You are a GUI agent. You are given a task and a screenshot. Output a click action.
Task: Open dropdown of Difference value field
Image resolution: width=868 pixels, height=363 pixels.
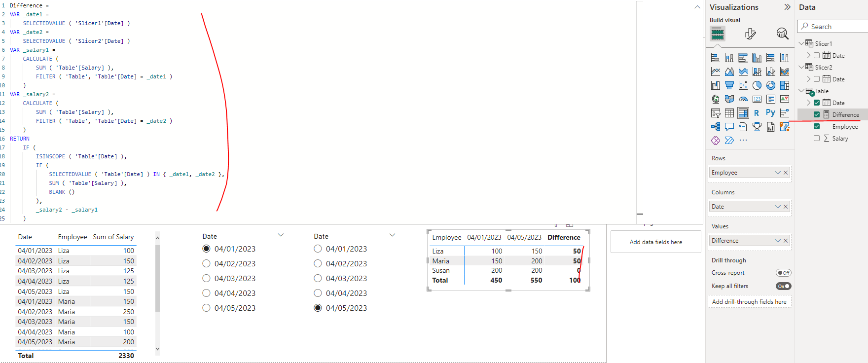click(x=778, y=241)
